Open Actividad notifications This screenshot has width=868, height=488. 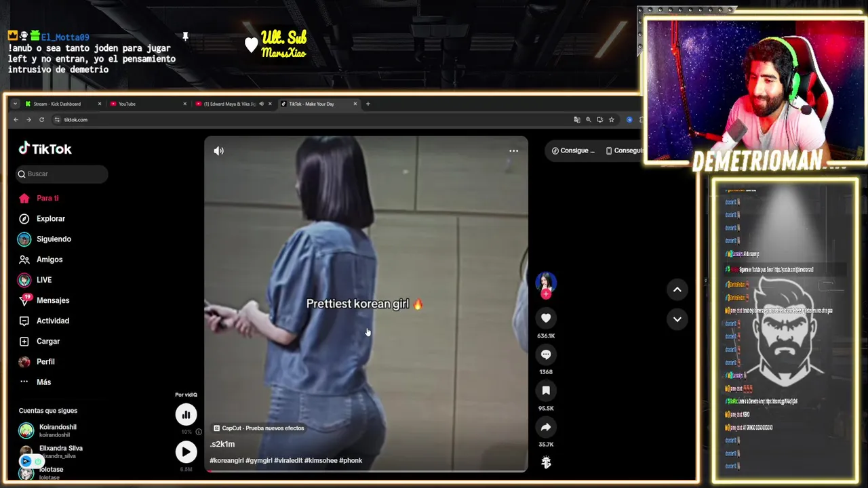(x=53, y=321)
